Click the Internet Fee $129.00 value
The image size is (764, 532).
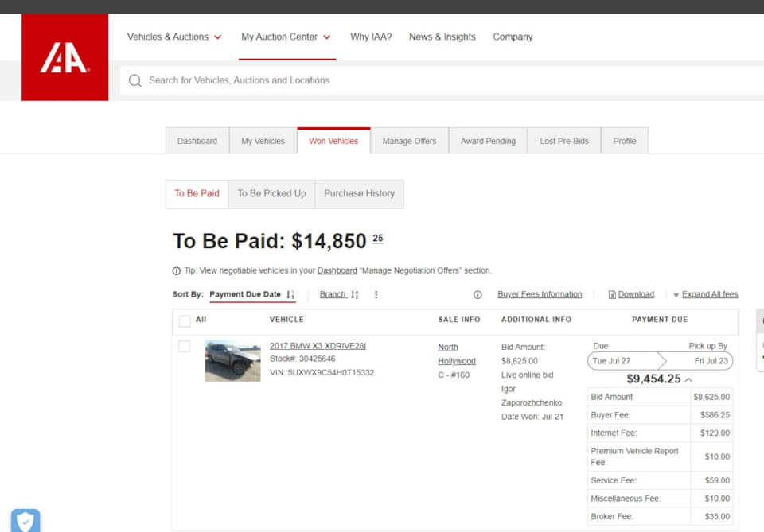(715, 433)
